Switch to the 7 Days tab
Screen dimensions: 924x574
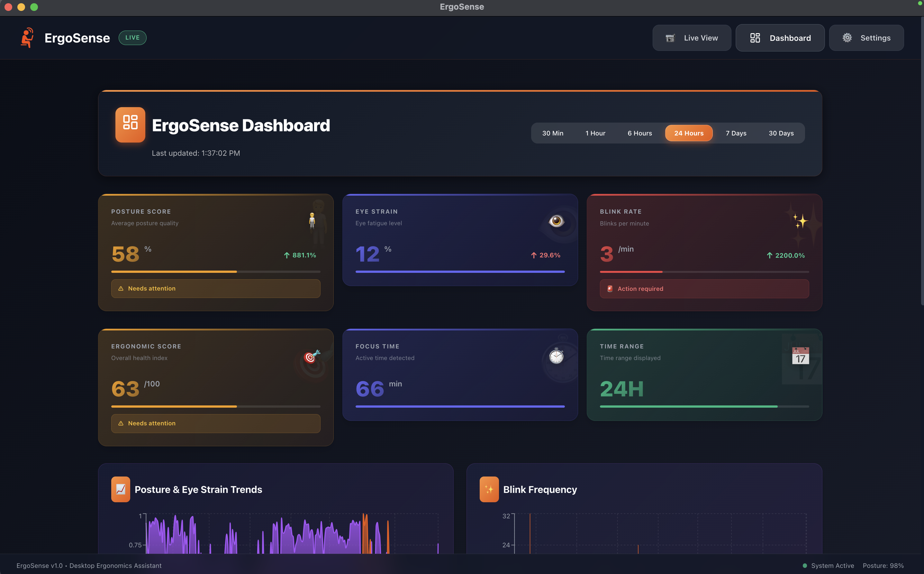(736, 133)
